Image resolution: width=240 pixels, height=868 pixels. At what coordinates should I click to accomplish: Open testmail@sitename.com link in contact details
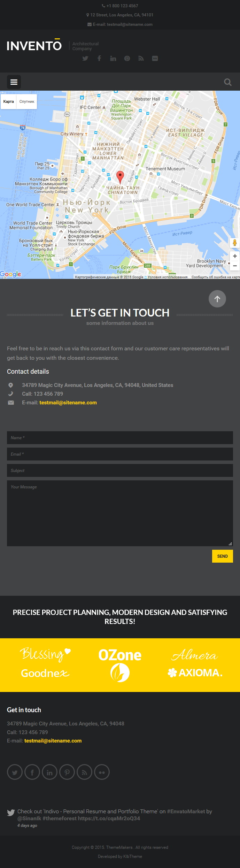point(68,403)
